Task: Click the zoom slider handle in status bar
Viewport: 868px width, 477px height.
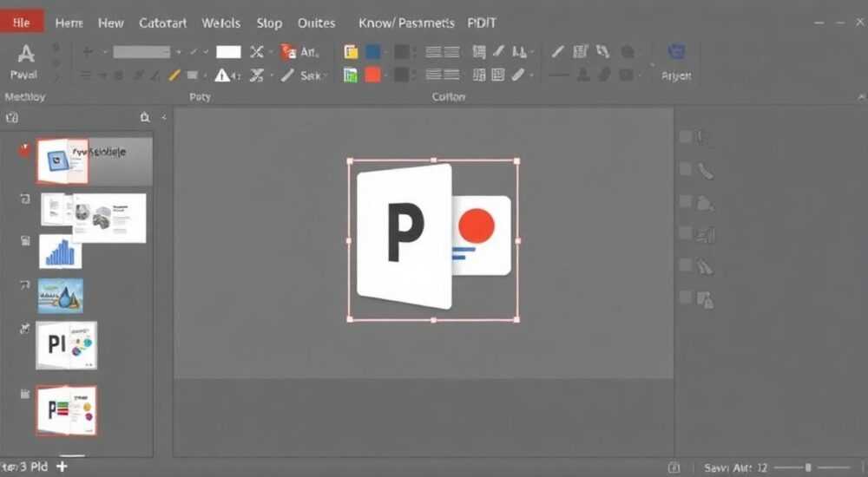Action: pos(808,467)
